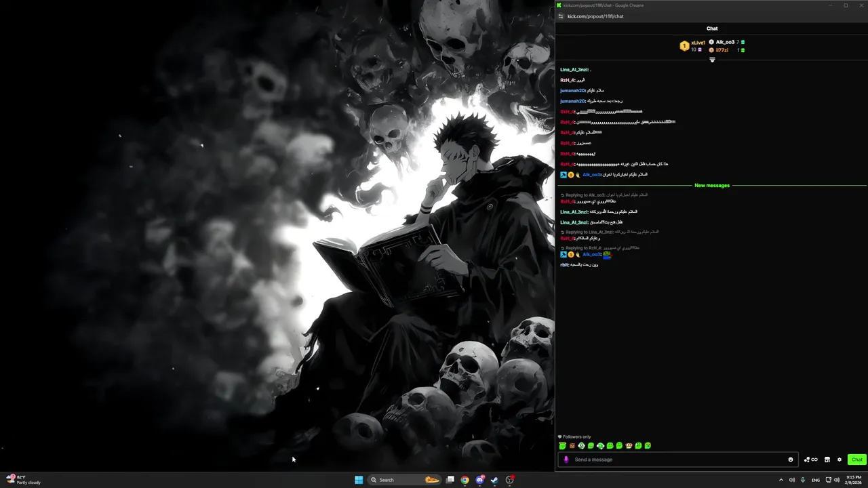Jump to Replying to RzH_4 message
The image size is (868, 488).
coord(599,248)
